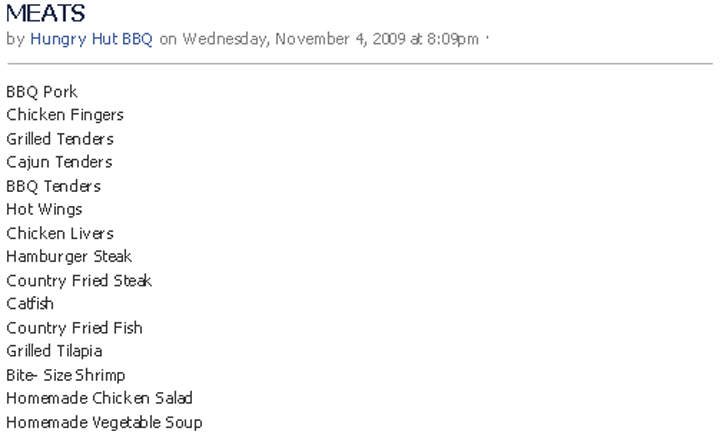
Task: Click on Homemade Vegetable Soup text
Action: [x=104, y=422]
